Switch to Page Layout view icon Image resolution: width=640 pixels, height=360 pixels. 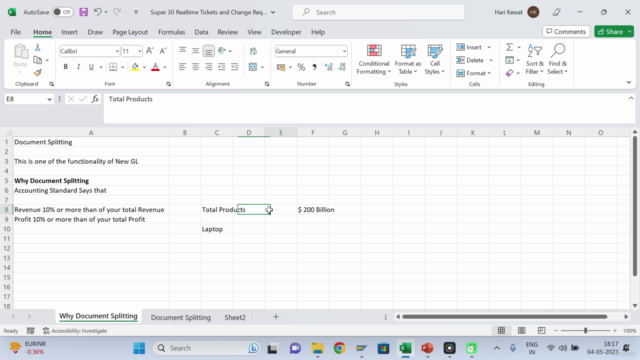522,331
